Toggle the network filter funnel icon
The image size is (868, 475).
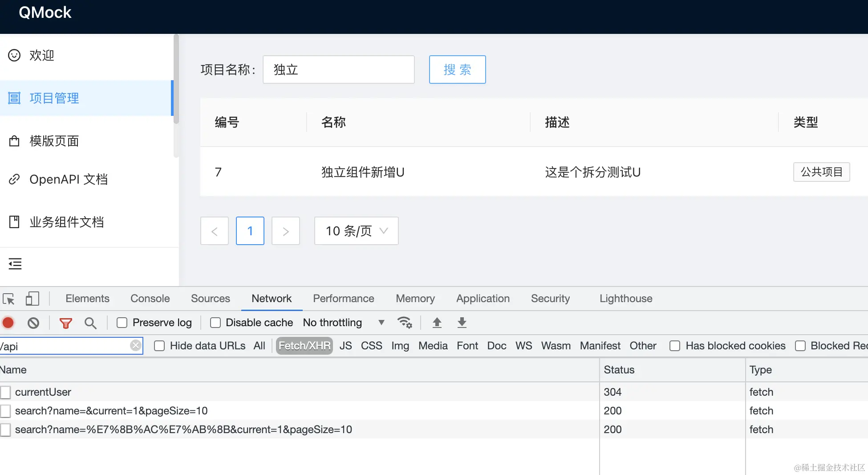(x=66, y=323)
